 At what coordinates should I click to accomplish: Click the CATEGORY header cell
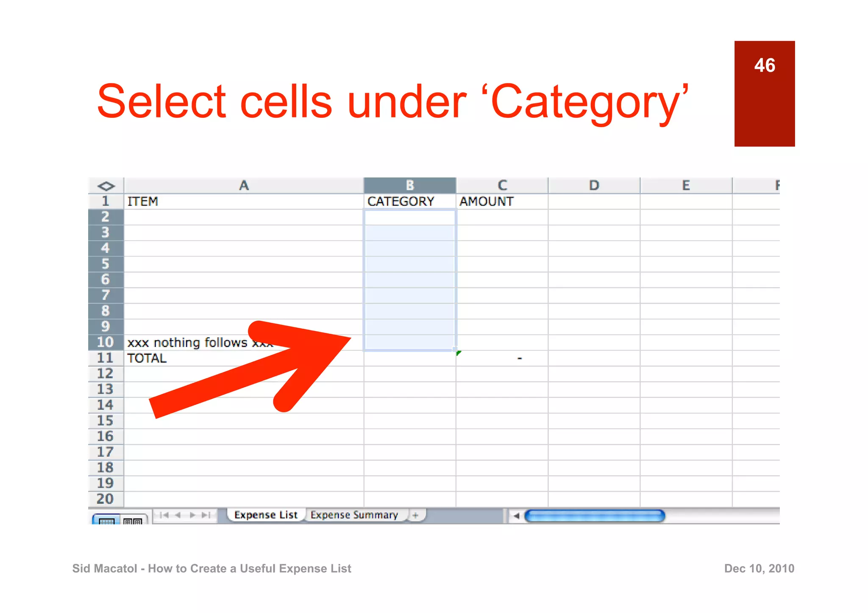(410, 202)
